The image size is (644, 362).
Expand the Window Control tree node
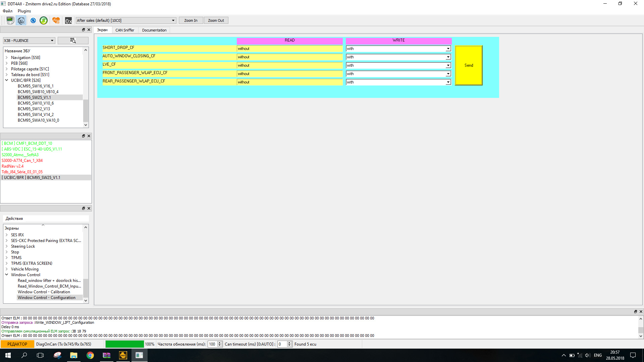[x=7, y=275]
